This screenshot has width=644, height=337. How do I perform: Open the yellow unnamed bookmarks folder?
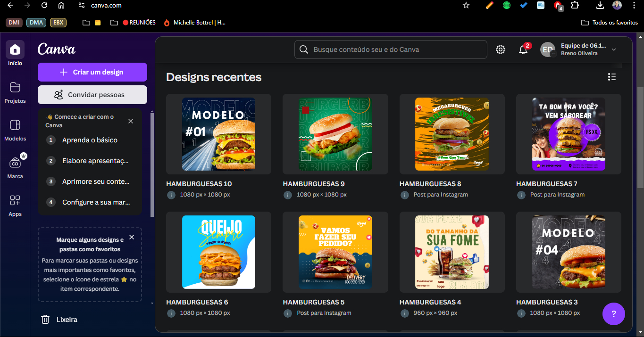pyautogui.click(x=92, y=23)
